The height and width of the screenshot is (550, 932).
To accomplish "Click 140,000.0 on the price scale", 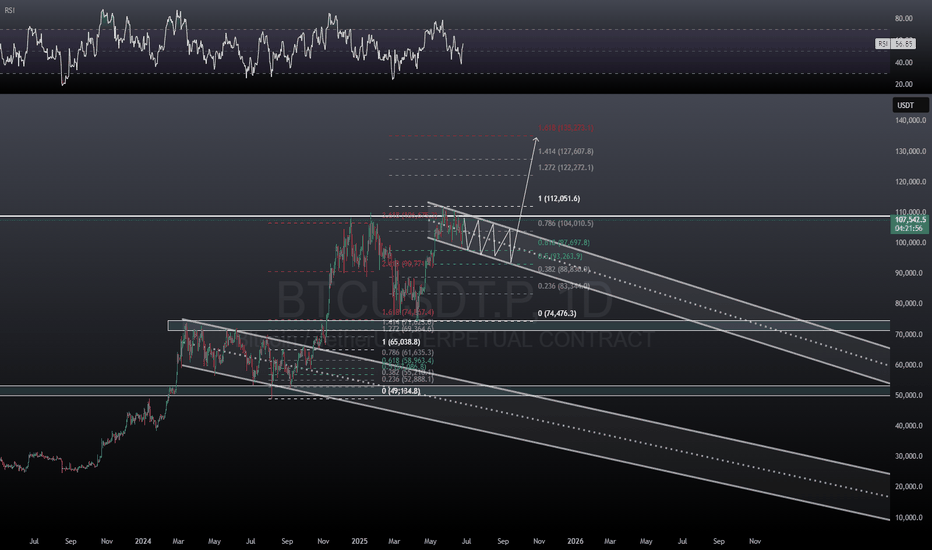I will [911, 120].
